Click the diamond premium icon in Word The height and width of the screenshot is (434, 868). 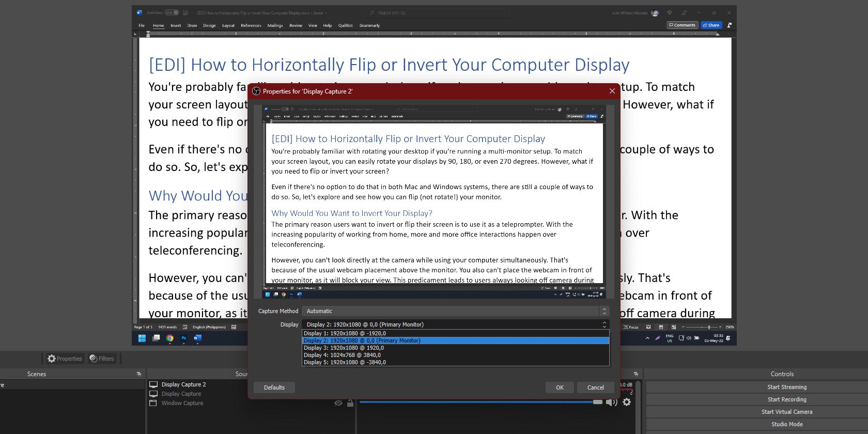[670, 12]
